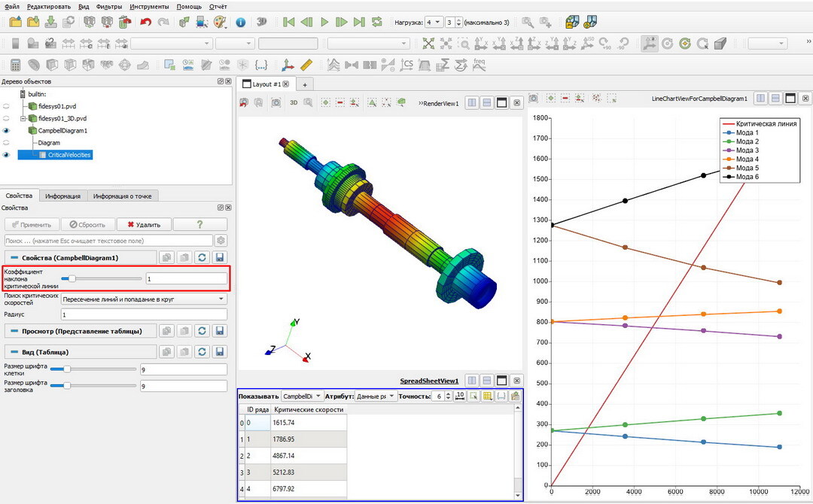Click the question mark help button

point(199,224)
